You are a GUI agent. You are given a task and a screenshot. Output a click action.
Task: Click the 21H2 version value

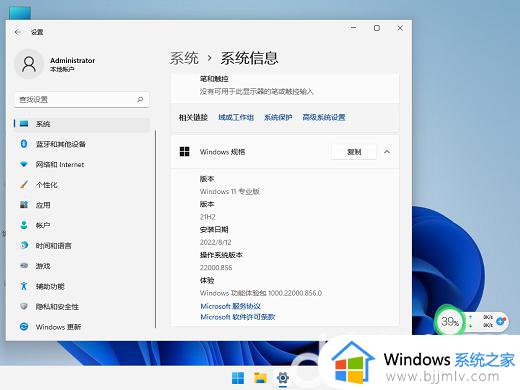(207, 217)
